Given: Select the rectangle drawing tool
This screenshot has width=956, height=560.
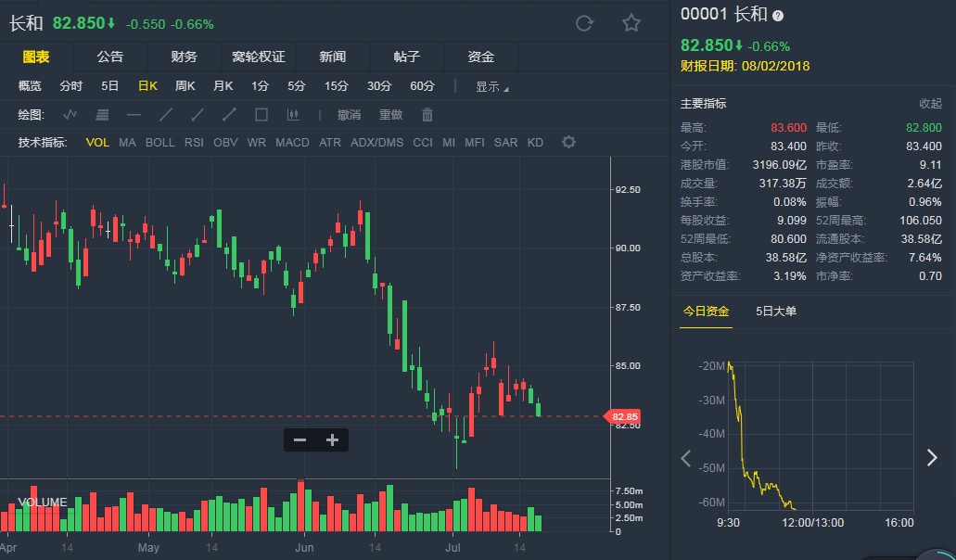Looking at the screenshot, I should click(261, 115).
